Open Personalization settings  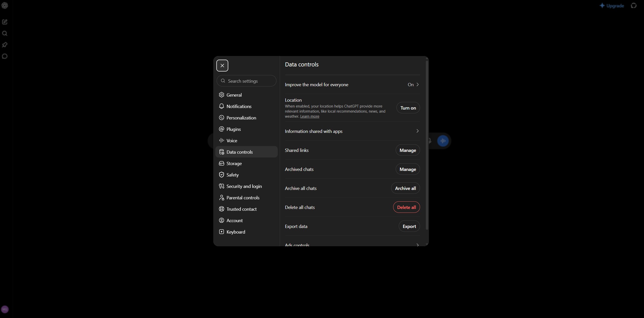[246, 118]
